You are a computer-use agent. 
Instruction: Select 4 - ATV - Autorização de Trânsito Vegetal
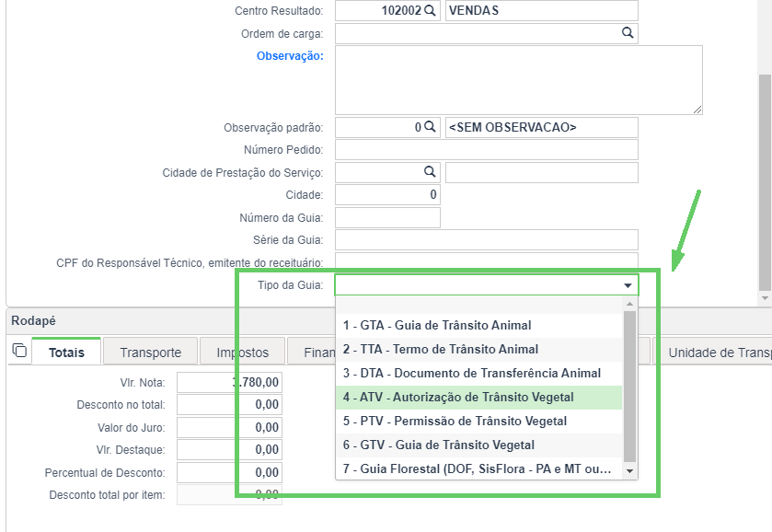pos(479,397)
